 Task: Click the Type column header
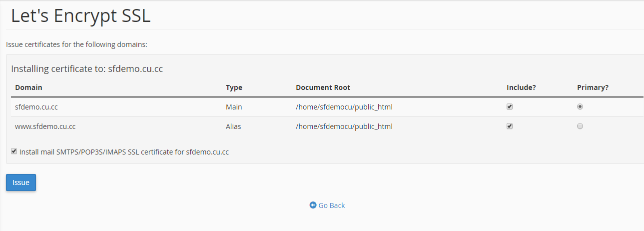[x=234, y=87]
